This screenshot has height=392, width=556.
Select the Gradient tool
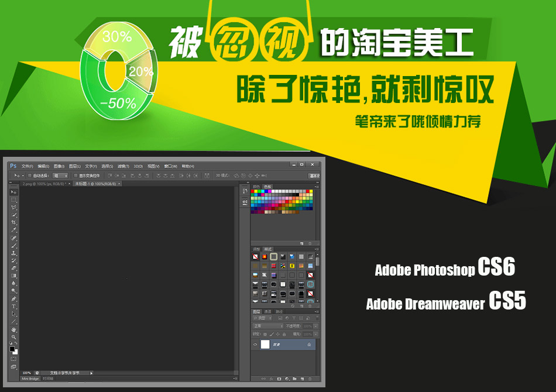tap(14, 276)
